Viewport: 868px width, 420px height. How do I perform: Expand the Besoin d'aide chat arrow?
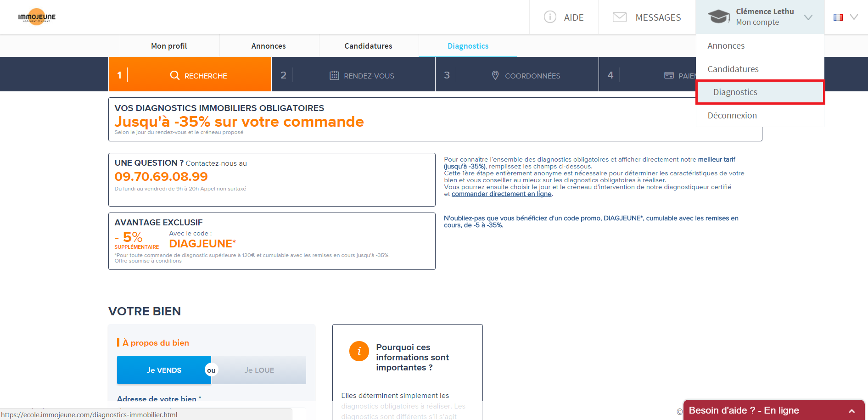tap(851, 411)
